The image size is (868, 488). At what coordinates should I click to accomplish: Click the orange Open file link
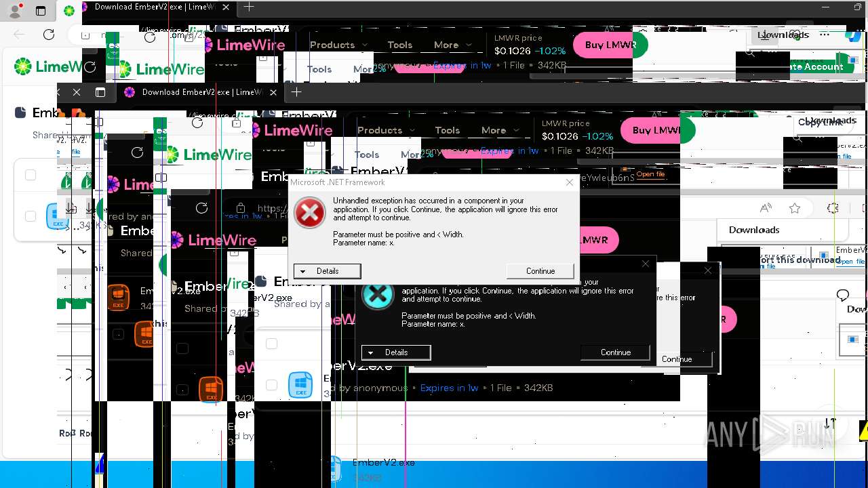click(x=650, y=174)
